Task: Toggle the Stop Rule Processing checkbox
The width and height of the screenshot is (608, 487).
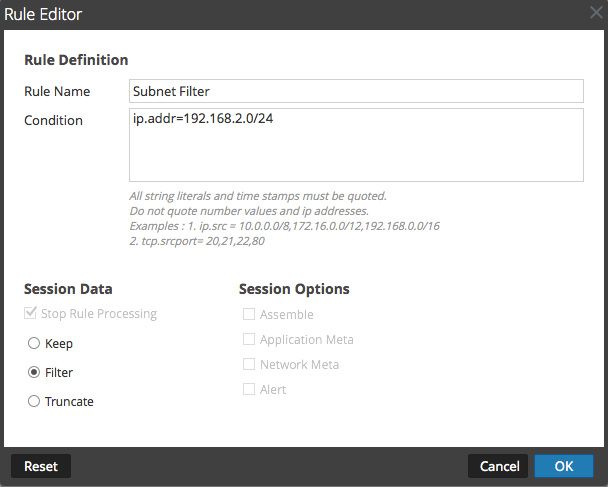Action: coord(31,314)
